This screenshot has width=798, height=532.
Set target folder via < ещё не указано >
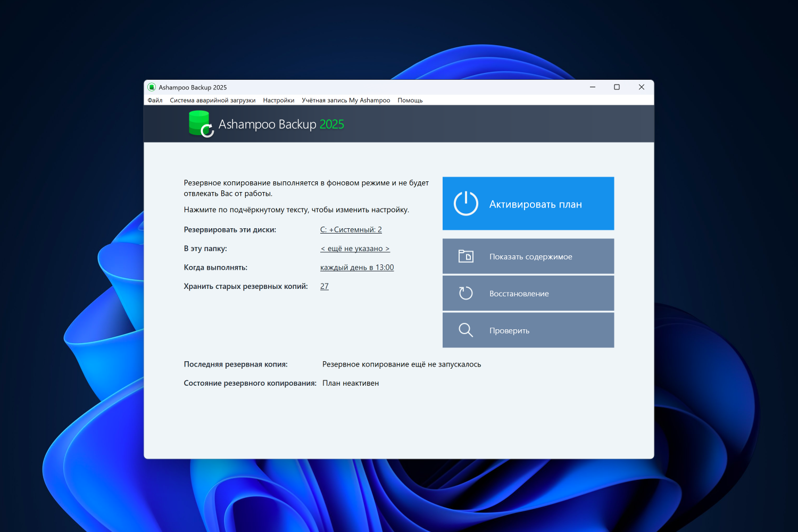(x=355, y=248)
